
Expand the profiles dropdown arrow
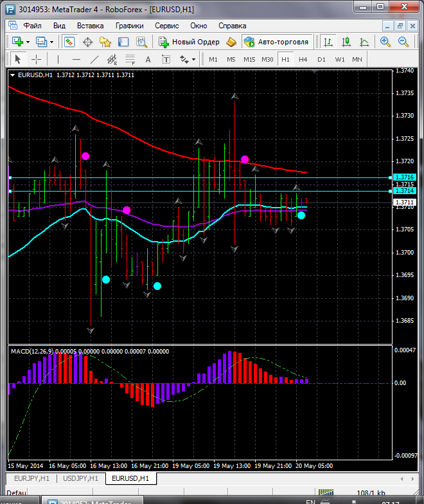click(52, 42)
